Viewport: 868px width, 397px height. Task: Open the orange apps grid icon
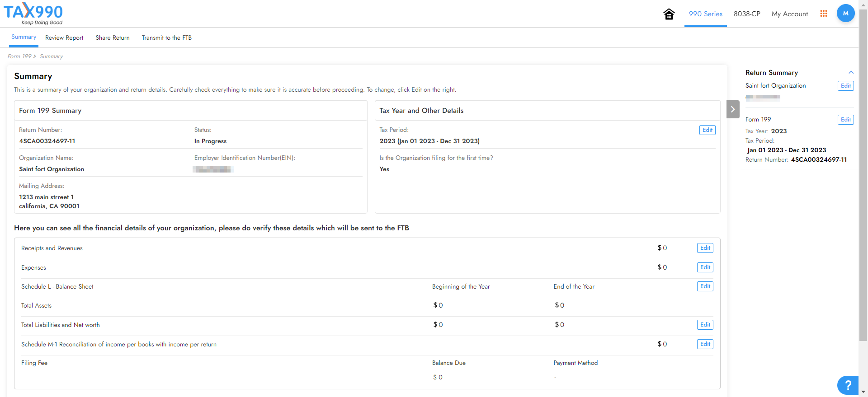[x=824, y=14]
